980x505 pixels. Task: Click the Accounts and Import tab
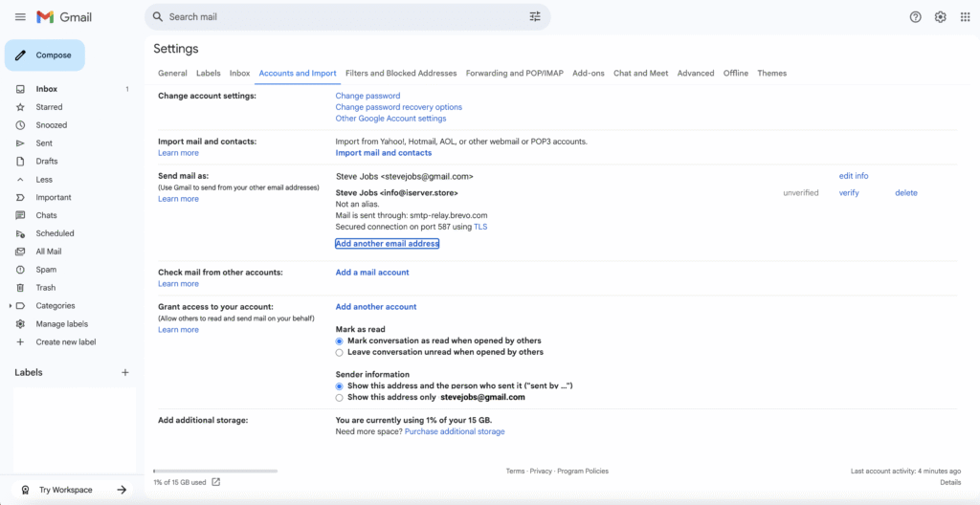click(x=298, y=73)
